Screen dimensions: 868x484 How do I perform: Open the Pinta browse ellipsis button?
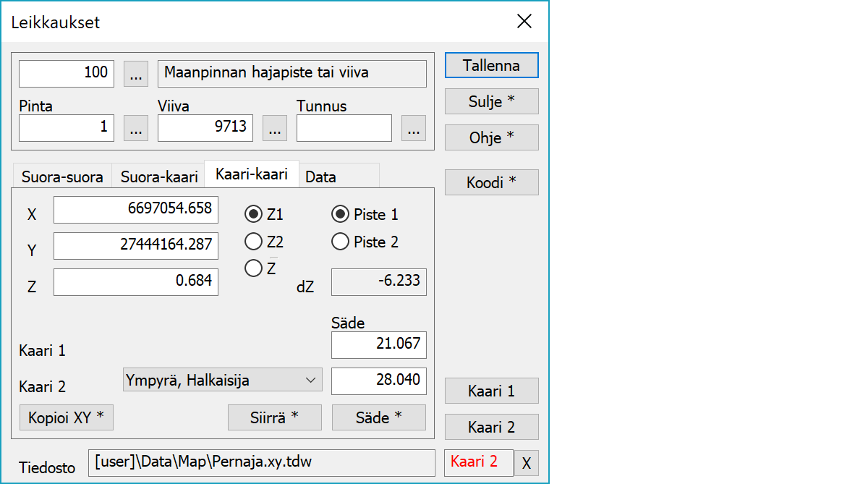(136, 128)
